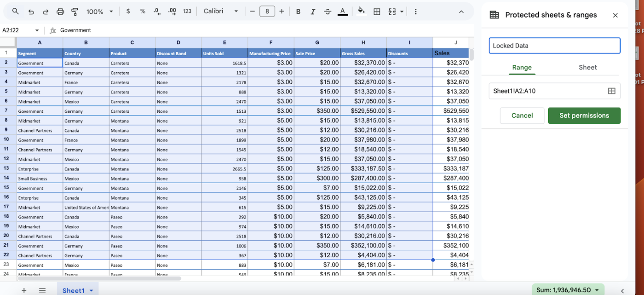The image size is (644, 295).
Task: Open the Calibri font dropdown
Action: [x=221, y=12]
